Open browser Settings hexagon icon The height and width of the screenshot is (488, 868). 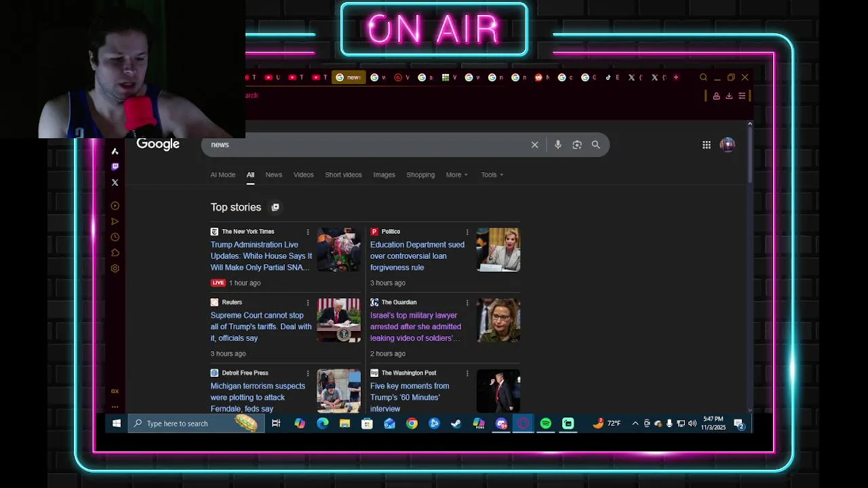pyautogui.click(x=115, y=268)
